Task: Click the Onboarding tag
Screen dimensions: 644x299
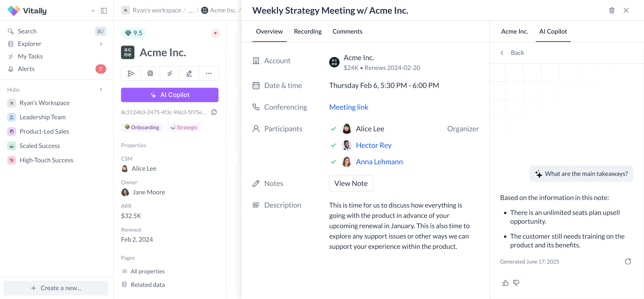Action: [x=142, y=127]
